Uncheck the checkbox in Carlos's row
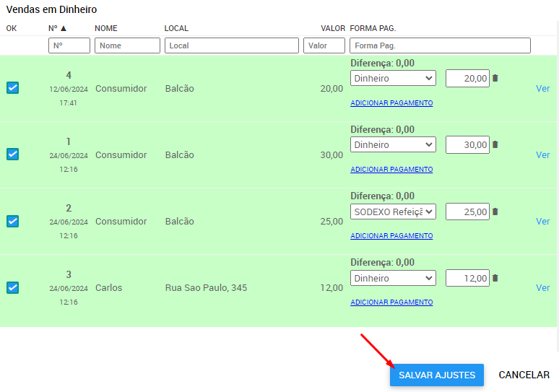The height and width of the screenshot is (392, 559). (12, 287)
